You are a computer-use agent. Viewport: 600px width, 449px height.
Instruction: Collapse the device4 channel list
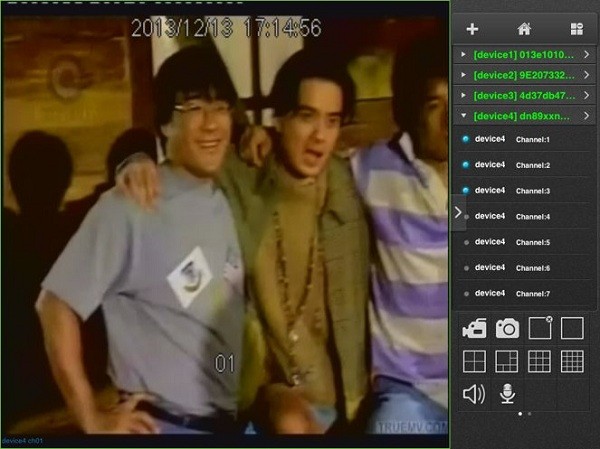click(462, 117)
